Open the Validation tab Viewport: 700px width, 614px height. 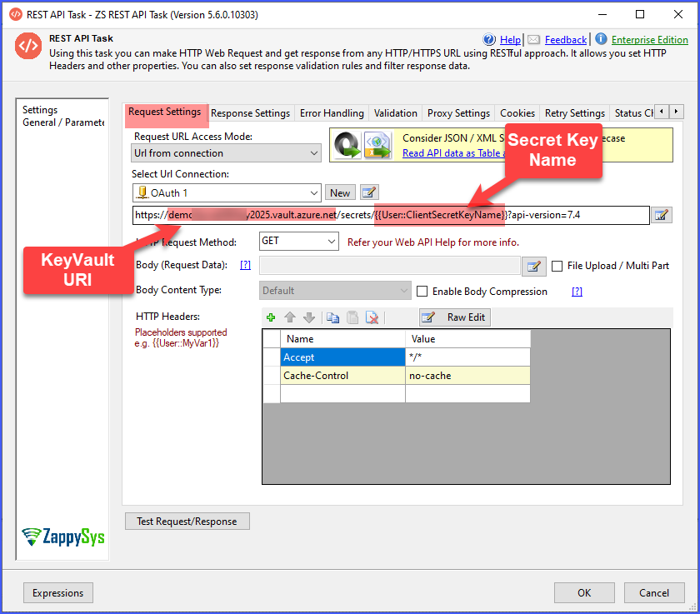(396, 113)
